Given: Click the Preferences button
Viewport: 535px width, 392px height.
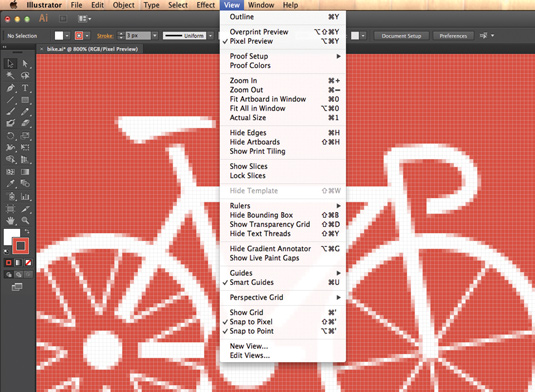Looking at the screenshot, I should pyautogui.click(x=453, y=36).
